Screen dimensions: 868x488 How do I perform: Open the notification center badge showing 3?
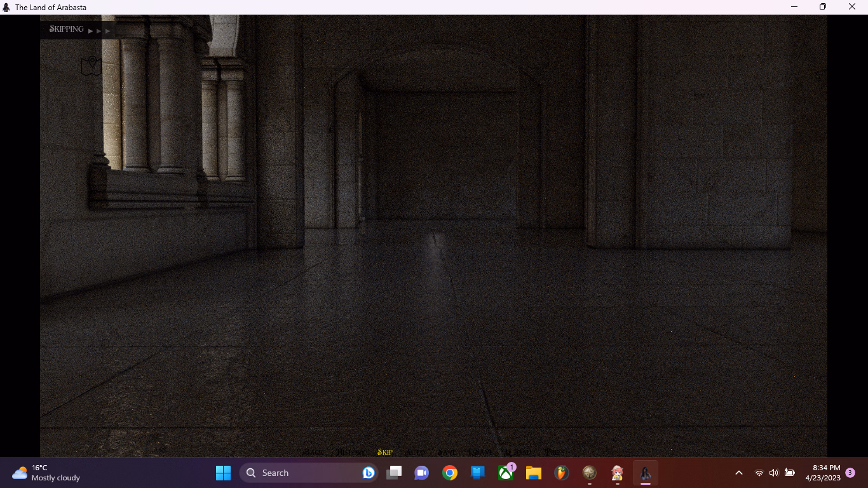tap(850, 473)
